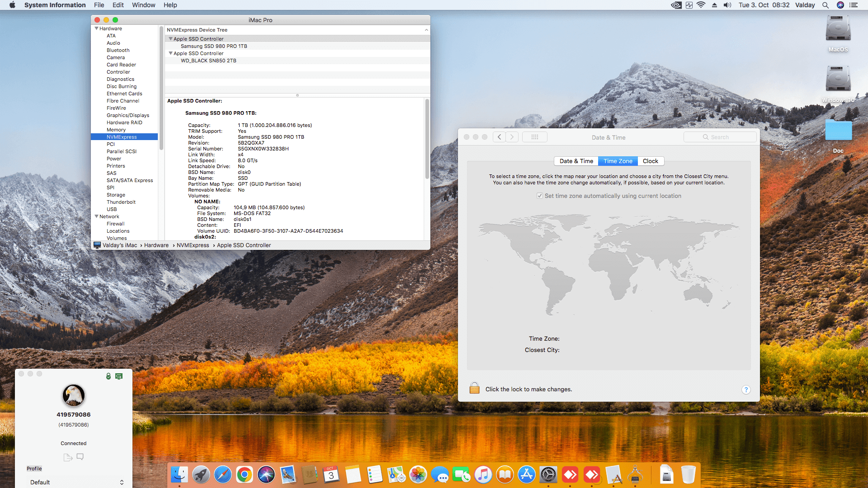Open the Windows 10 drive on the desktop

838,79
